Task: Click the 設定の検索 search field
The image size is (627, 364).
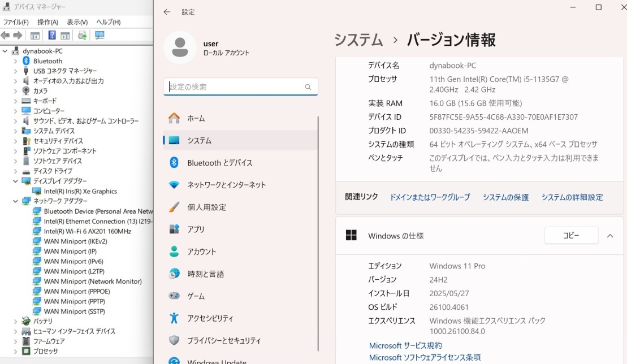Action: [240, 86]
